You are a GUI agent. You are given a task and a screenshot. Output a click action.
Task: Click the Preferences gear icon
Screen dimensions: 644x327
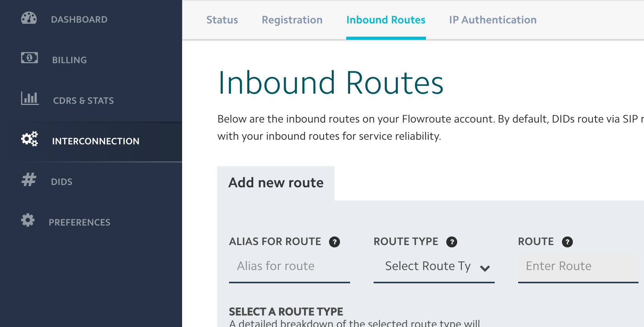tap(28, 220)
